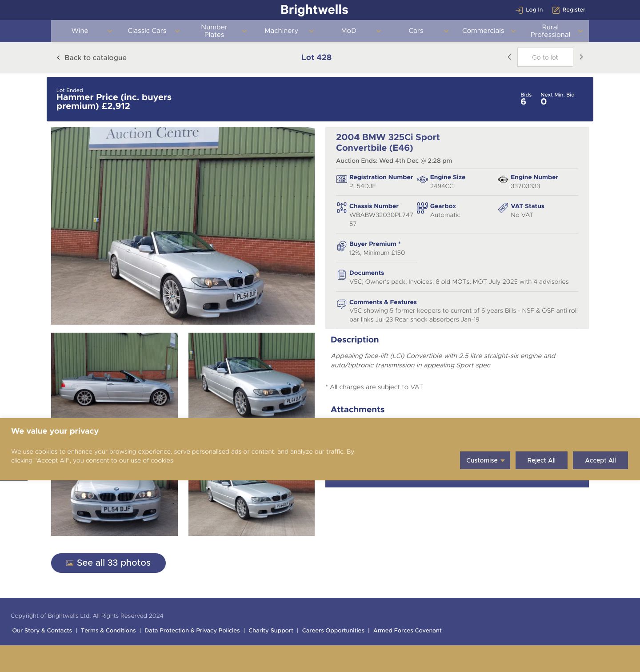The height and width of the screenshot is (672, 640).
Task: Open Charity Support footer link
Action: coord(271,631)
